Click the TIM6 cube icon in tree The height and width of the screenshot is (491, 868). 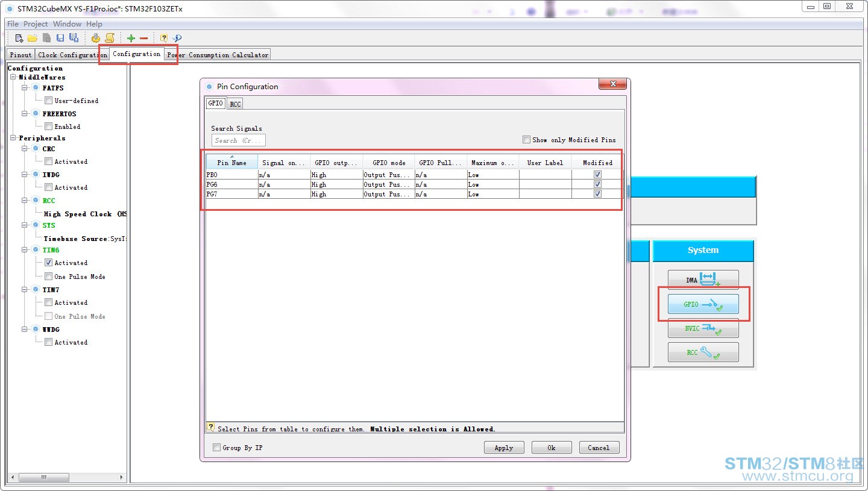coord(36,250)
